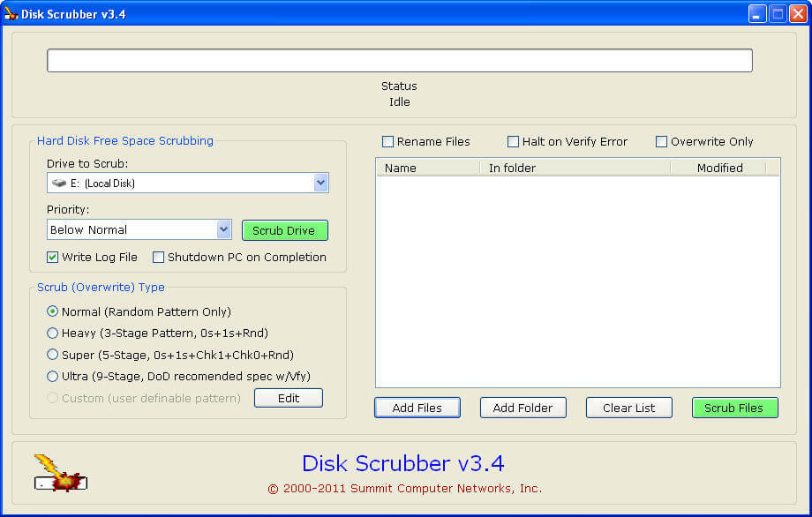
Task: Open the Drive to Scrub dropdown
Action: [x=320, y=183]
